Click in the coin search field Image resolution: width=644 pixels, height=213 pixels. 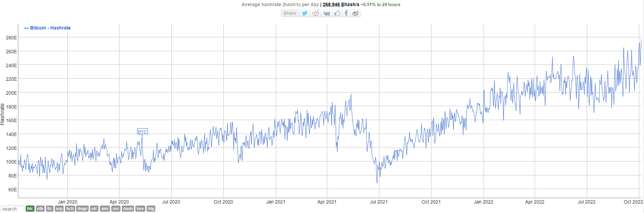12,209
